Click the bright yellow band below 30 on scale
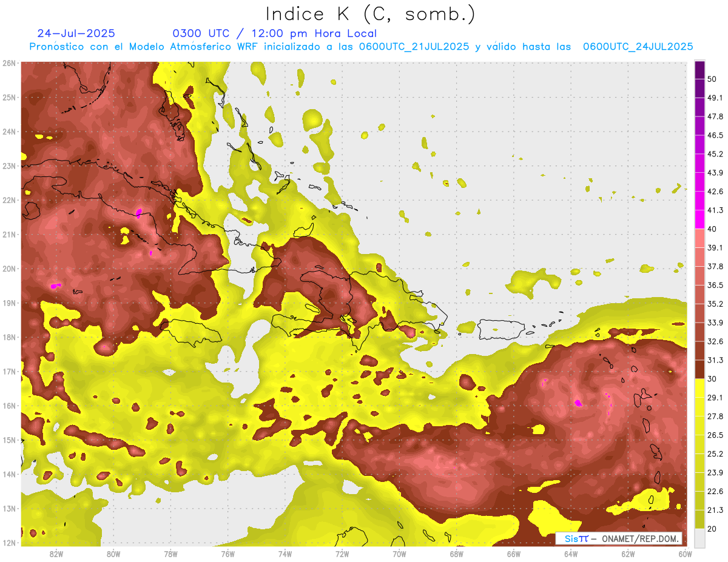Image resolution: width=728 pixels, height=562 pixels. (x=699, y=388)
